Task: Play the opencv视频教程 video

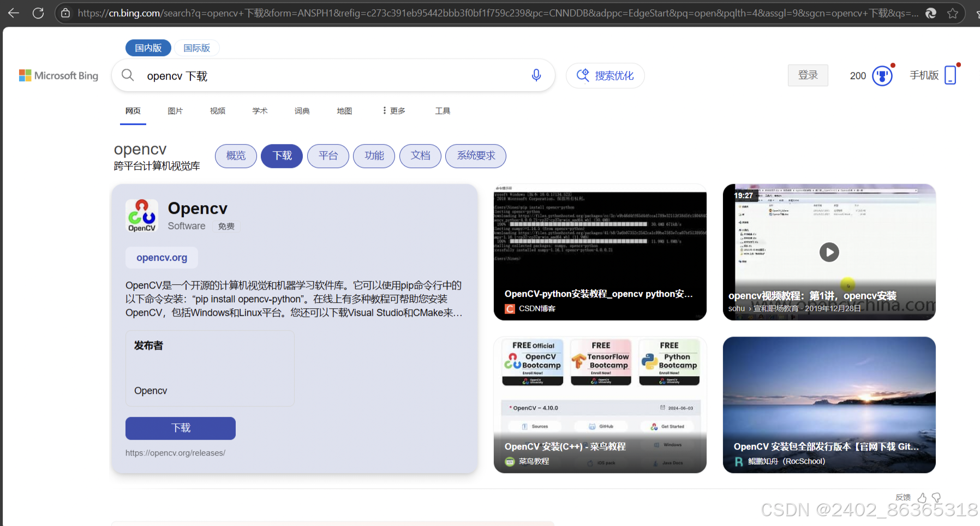Action: 829,252
